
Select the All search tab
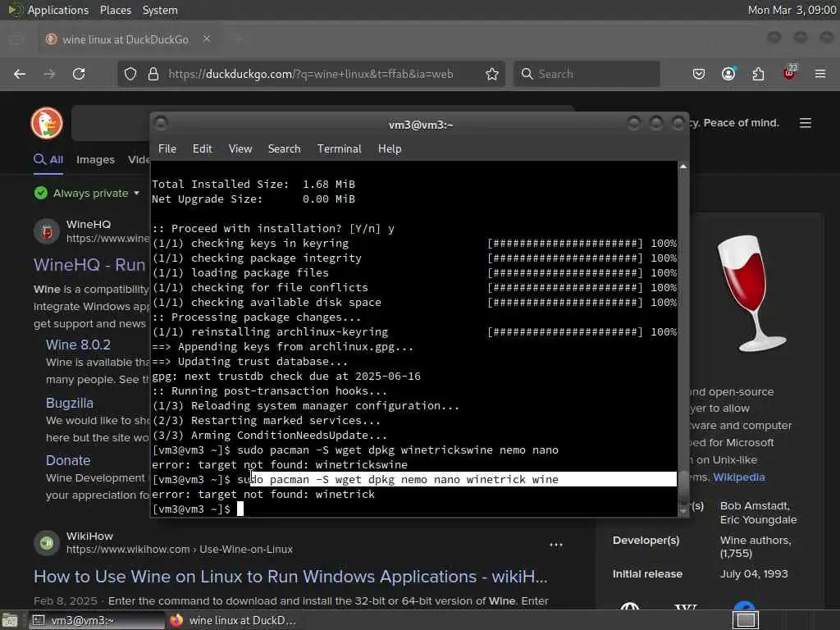point(48,160)
